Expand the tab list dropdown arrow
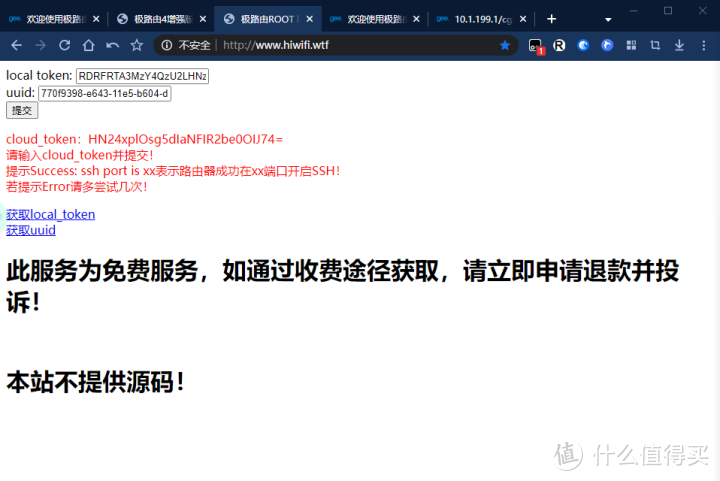The image size is (720, 481). pyautogui.click(x=608, y=20)
